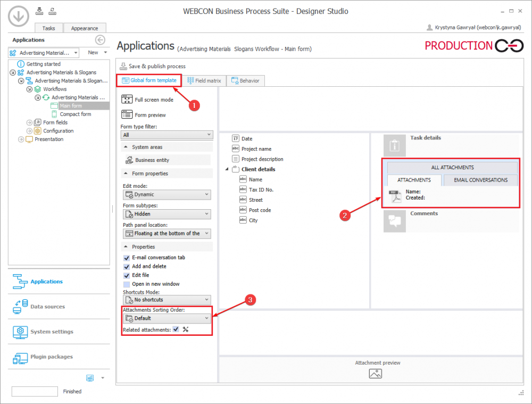
Task: Open the Global form template tab
Action: tap(149, 80)
